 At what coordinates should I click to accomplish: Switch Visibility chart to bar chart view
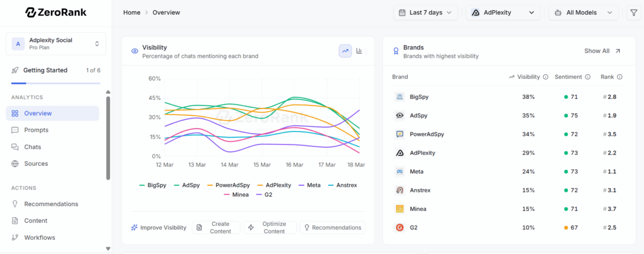[359, 51]
